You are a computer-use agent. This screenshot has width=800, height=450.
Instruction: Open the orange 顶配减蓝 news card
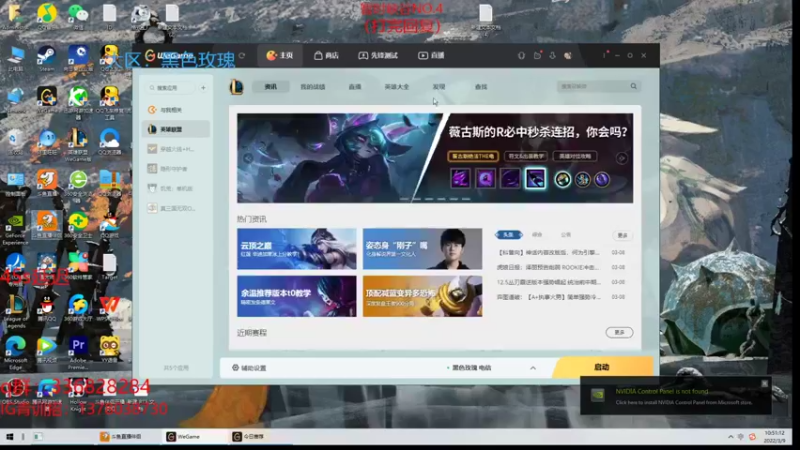(422, 296)
